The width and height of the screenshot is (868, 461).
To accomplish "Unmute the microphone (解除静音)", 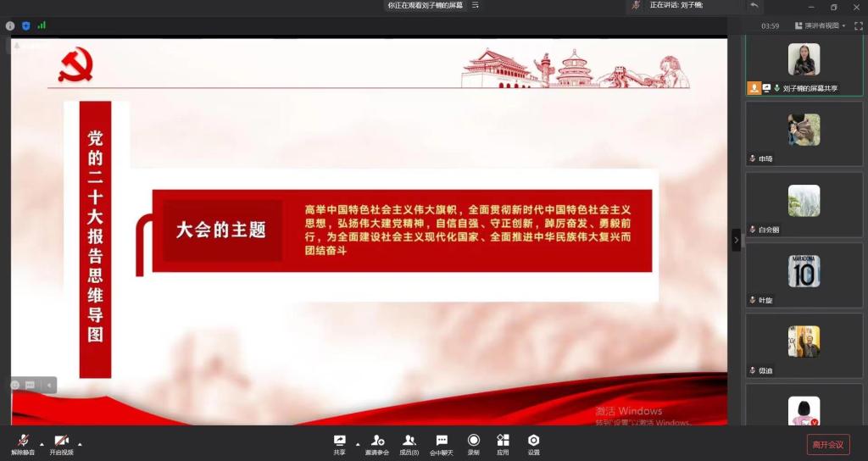I will tap(23, 444).
